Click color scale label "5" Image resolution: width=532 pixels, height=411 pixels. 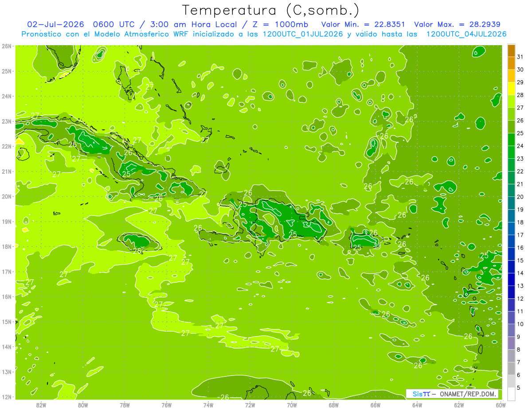tap(519, 388)
